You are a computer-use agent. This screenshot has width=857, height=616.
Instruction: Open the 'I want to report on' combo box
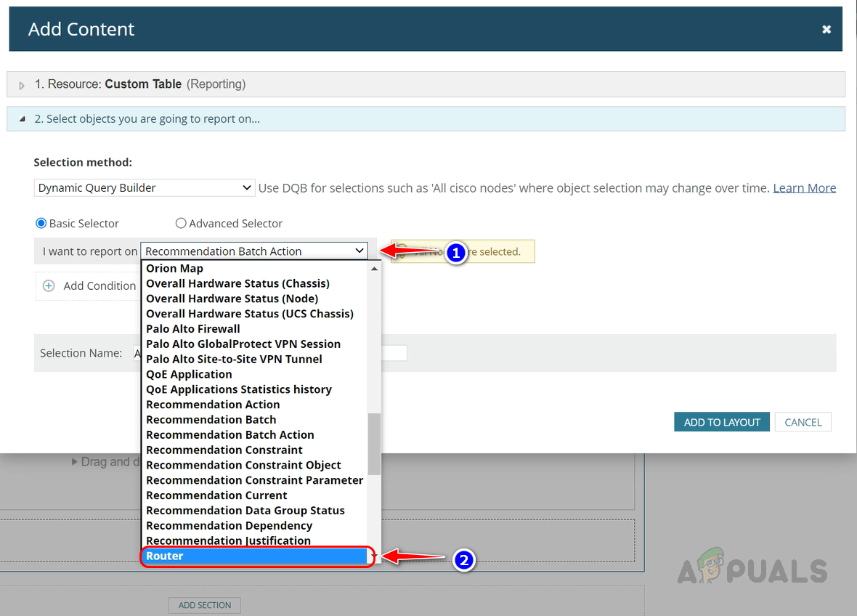[x=254, y=251]
